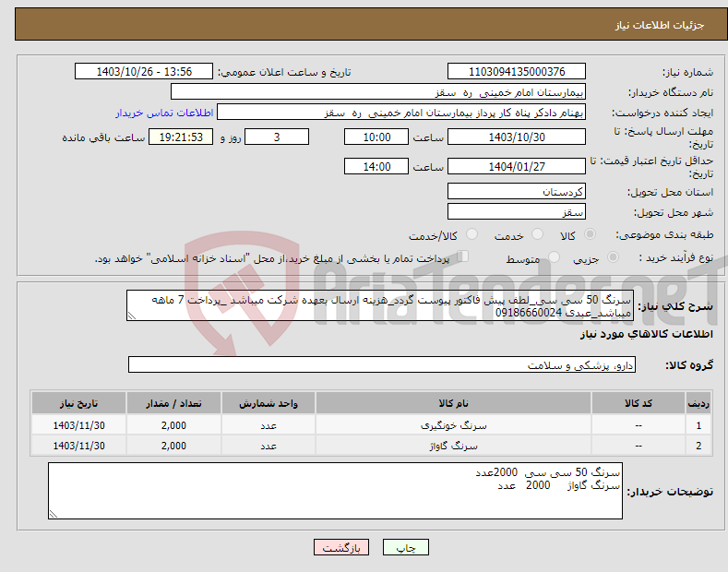
Task: Click the شرح کلی نیاز description textarea
Action: 380,305
